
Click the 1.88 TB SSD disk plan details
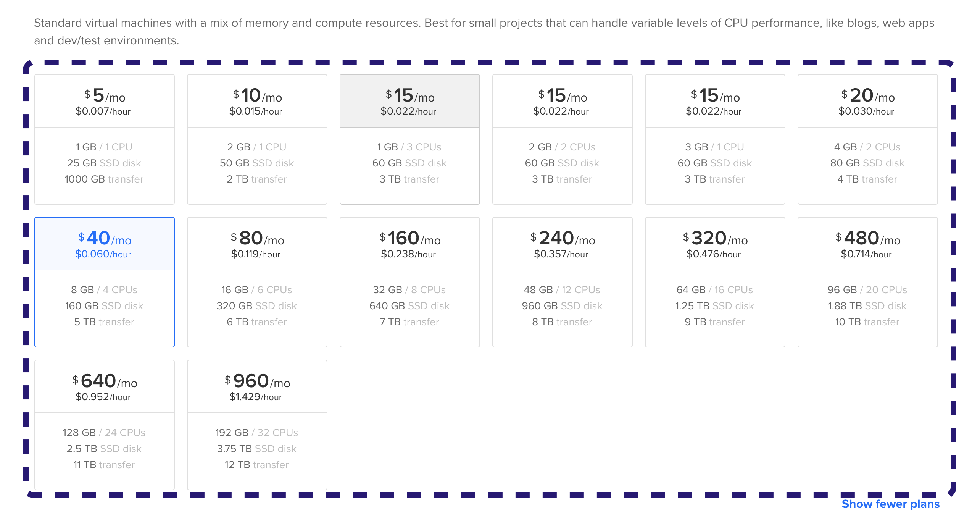867,306
